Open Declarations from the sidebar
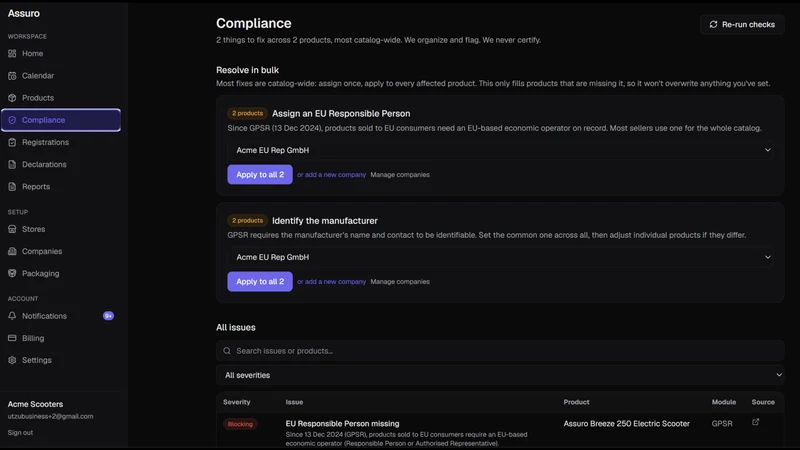This screenshot has height=450, width=800. 61,164
